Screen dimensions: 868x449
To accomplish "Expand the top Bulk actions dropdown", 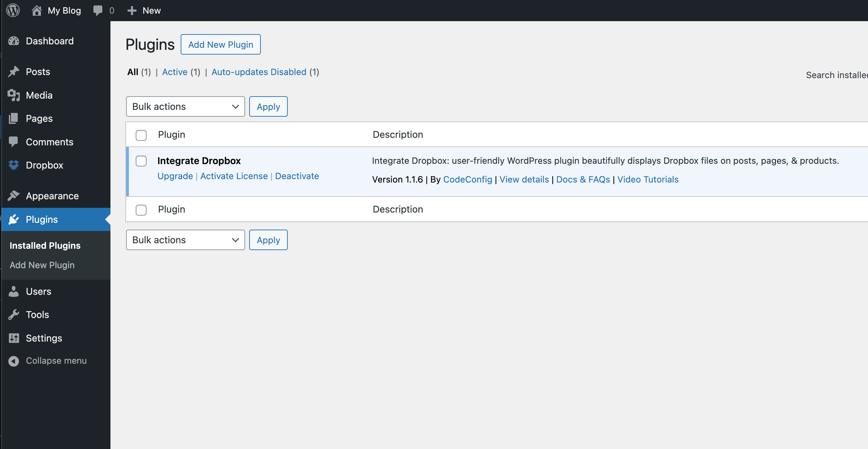I will click(185, 106).
